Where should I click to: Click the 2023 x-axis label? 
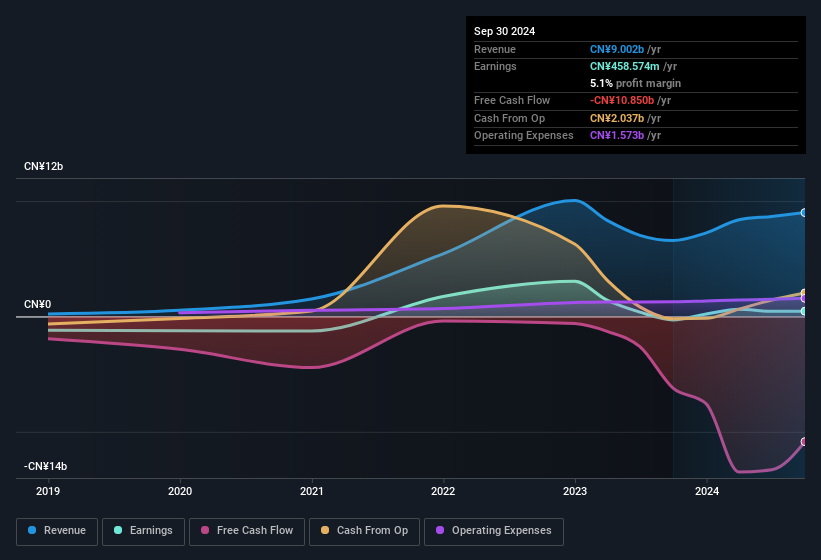click(x=575, y=491)
